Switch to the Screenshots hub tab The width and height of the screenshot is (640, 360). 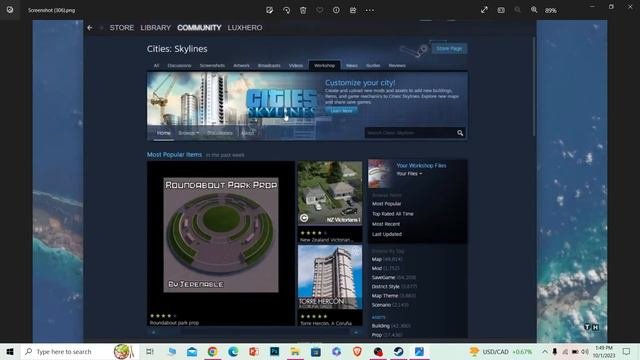click(212, 65)
